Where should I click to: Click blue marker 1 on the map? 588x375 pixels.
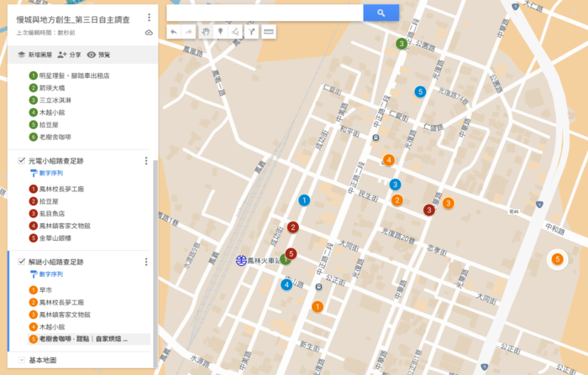pyautogui.click(x=304, y=200)
